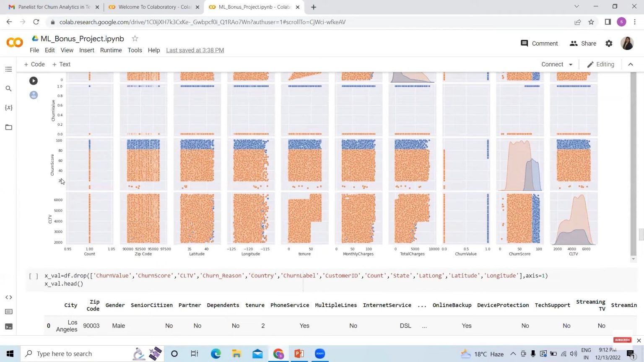The width and height of the screenshot is (644, 362).
Task: Open the variables inspector panel
Action: click(8, 107)
